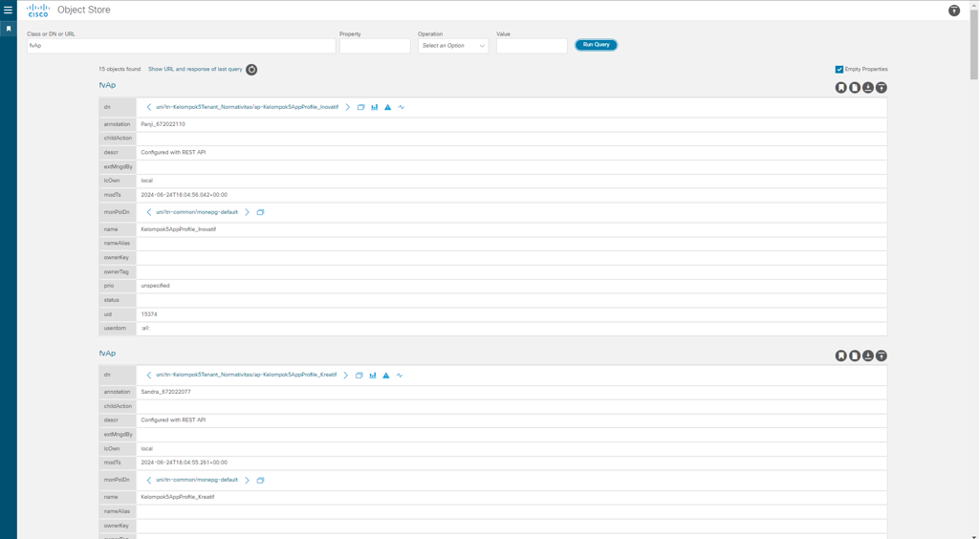Open the hamburger navigation menu
The height and width of the screenshot is (539, 980).
(9, 10)
